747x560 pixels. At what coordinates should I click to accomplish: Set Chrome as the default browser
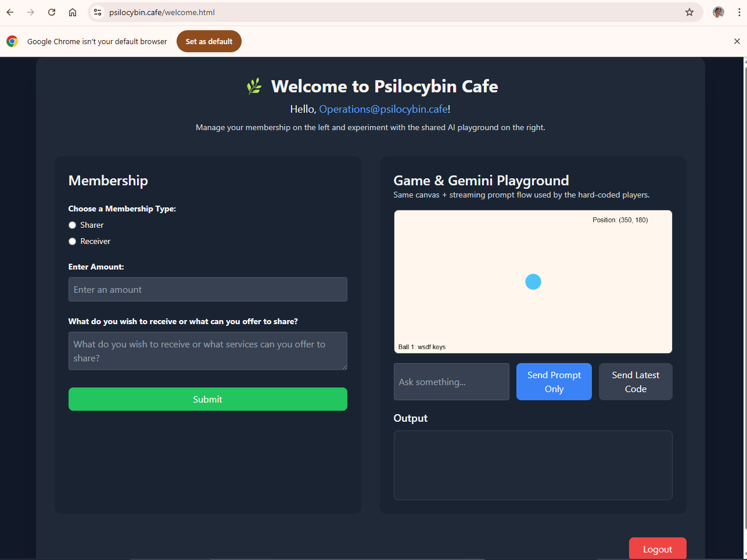[209, 41]
